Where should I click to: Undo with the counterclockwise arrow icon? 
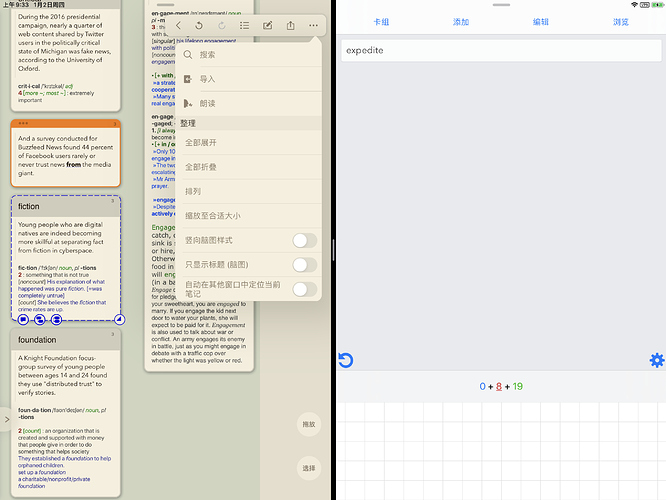pyautogui.click(x=199, y=25)
